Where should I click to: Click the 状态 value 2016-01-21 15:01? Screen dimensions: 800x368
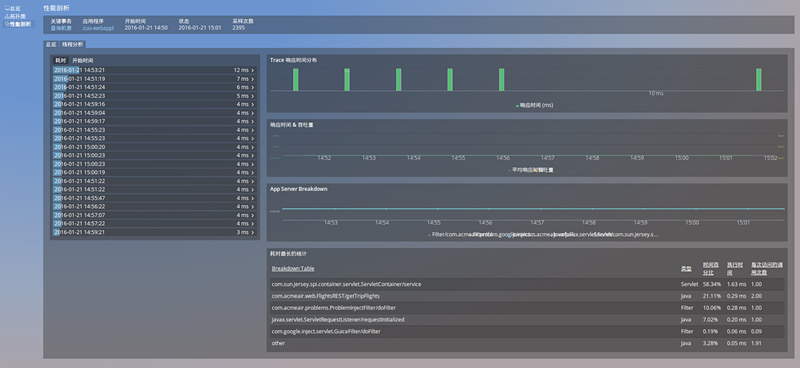[x=200, y=28]
